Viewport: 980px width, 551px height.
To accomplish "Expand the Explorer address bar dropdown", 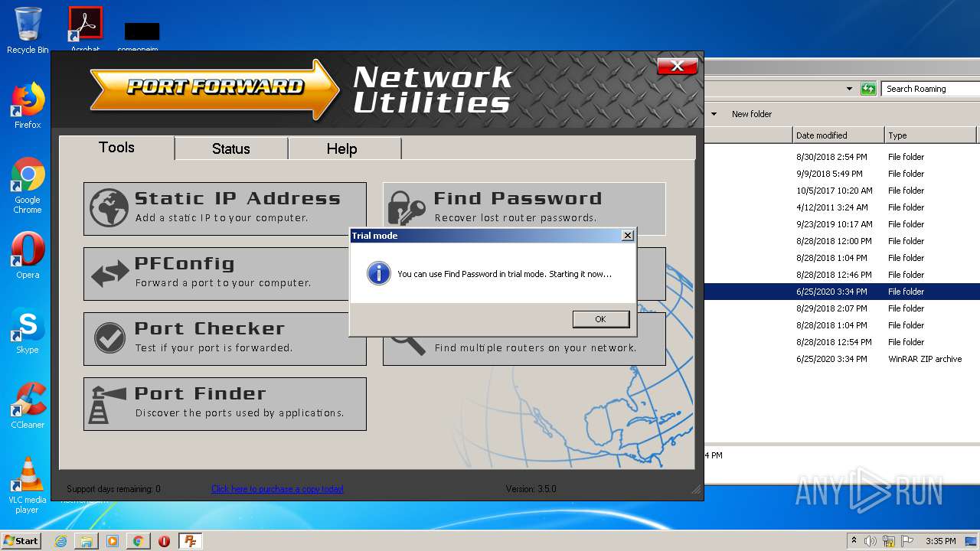I will coord(849,89).
